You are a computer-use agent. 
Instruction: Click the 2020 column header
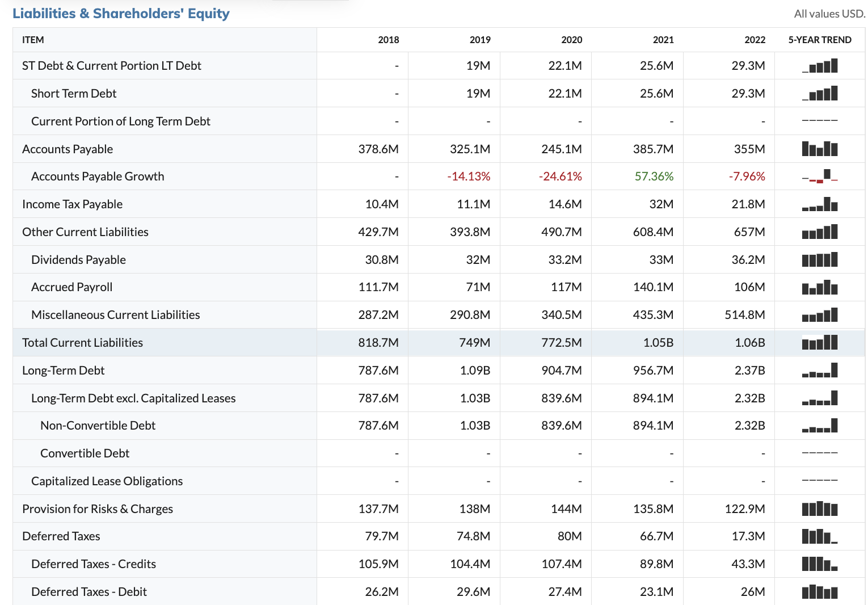click(572, 40)
